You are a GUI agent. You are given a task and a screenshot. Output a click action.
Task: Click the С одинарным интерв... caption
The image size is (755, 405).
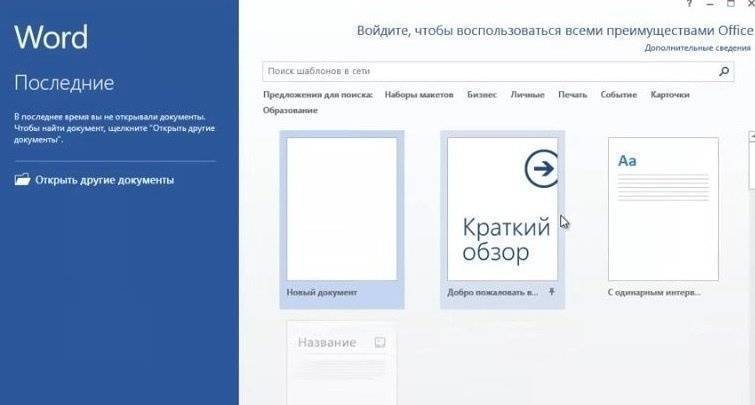654,292
